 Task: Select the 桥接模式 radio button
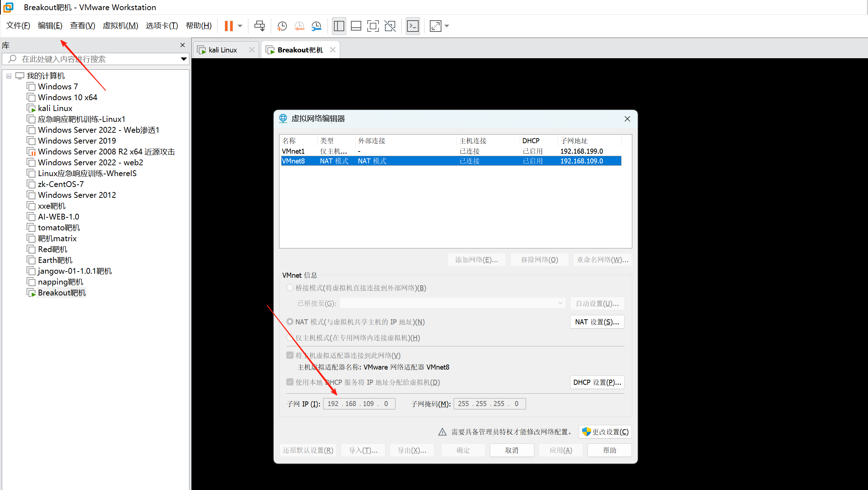click(x=290, y=288)
